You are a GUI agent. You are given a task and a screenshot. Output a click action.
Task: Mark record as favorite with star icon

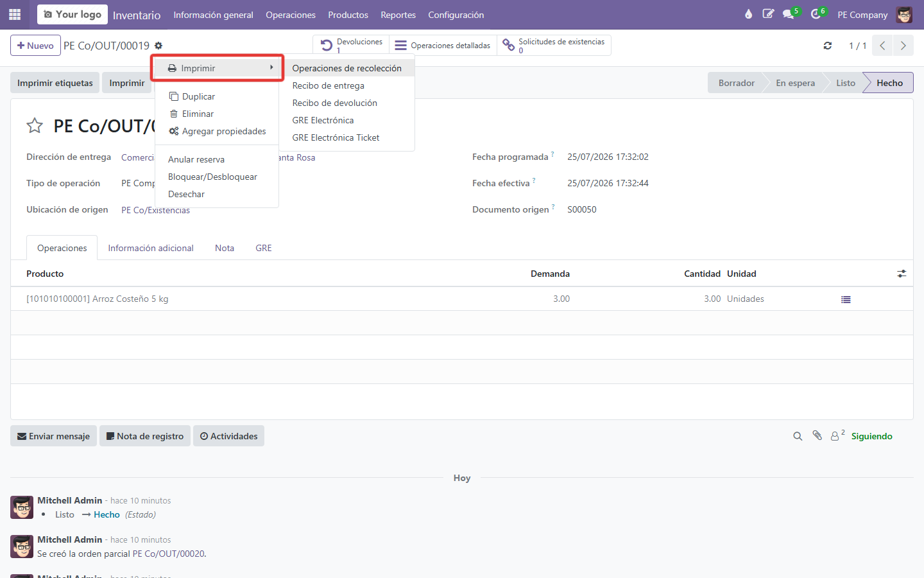tap(35, 126)
